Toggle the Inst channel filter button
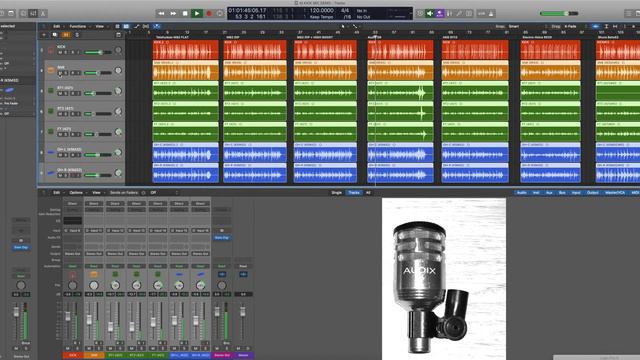640x360 pixels. tap(536, 193)
